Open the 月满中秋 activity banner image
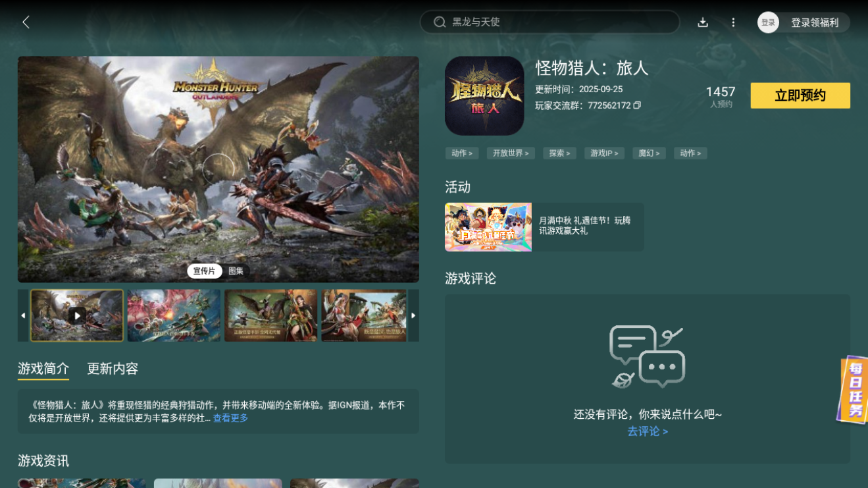This screenshot has height=488, width=868. pyautogui.click(x=488, y=227)
